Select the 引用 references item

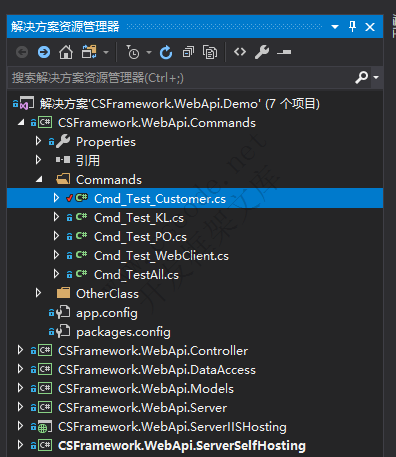(x=88, y=161)
